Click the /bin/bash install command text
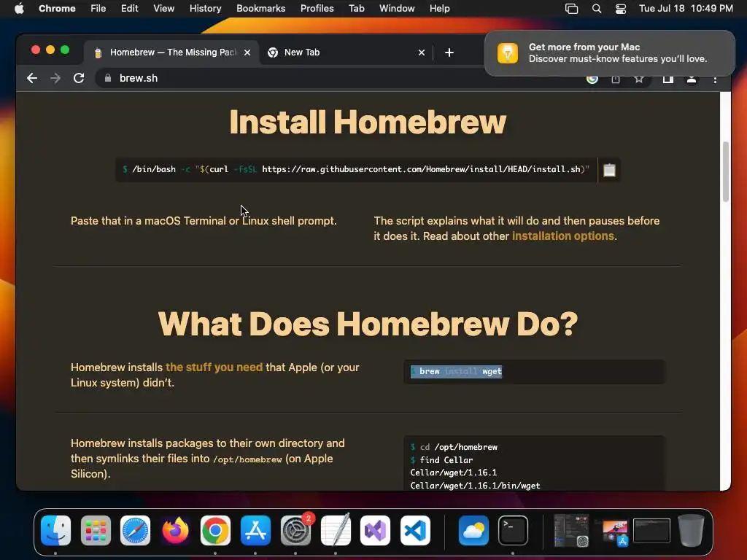 tap(356, 169)
